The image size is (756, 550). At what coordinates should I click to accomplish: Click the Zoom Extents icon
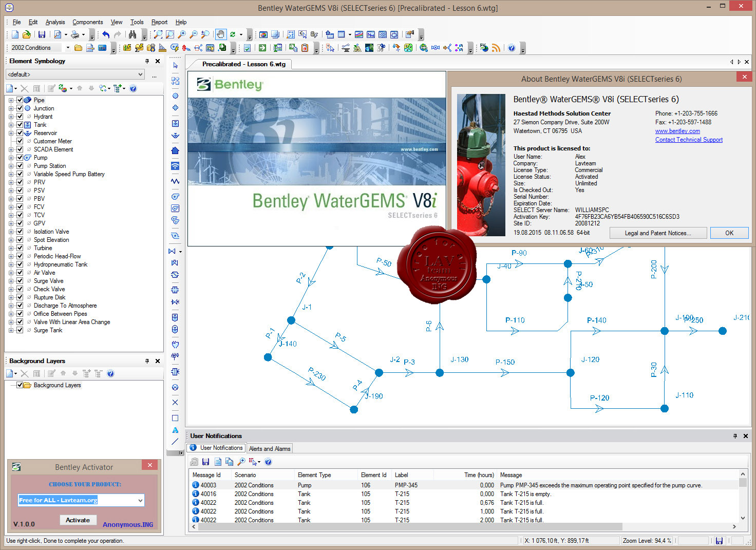point(158,34)
